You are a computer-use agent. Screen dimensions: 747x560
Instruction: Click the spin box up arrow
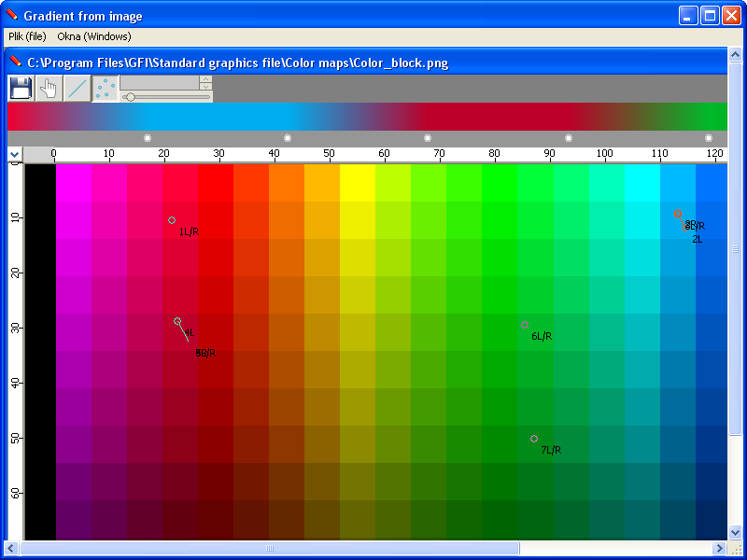pos(205,79)
